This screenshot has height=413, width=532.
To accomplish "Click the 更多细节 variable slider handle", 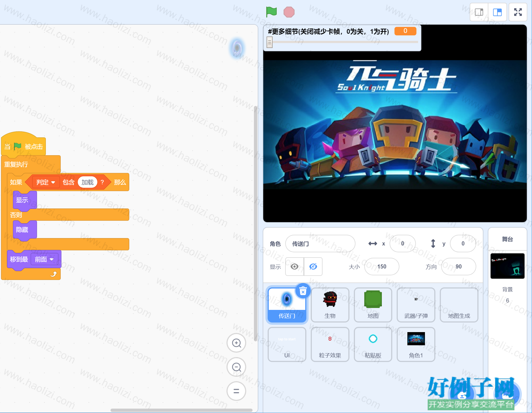I will (270, 42).
